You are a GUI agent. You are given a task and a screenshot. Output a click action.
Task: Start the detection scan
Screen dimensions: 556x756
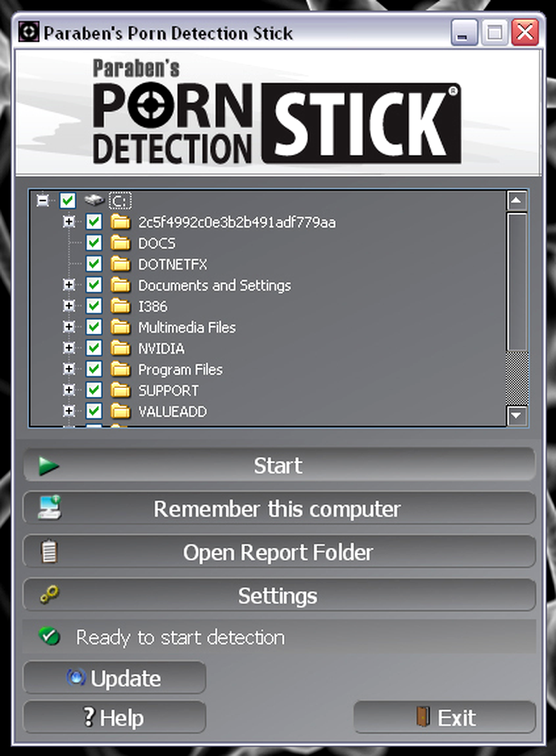click(x=279, y=464)
